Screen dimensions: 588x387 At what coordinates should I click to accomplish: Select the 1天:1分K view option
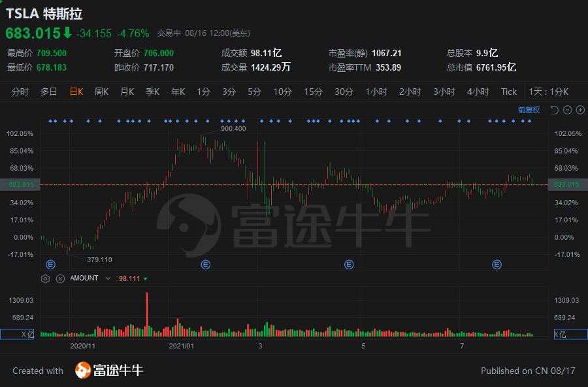pyautogui.click(x=549, y=92)
